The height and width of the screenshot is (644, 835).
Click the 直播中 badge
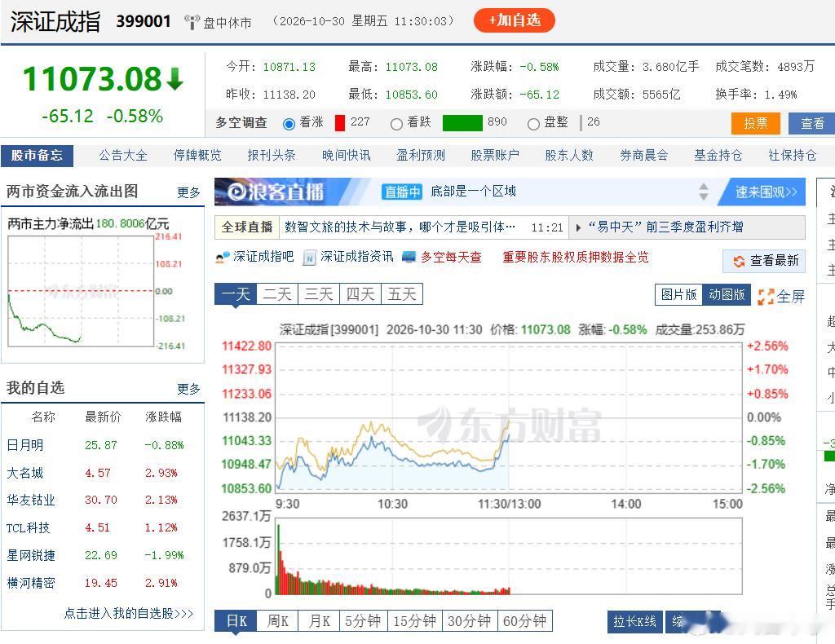[x=402, y=192]
